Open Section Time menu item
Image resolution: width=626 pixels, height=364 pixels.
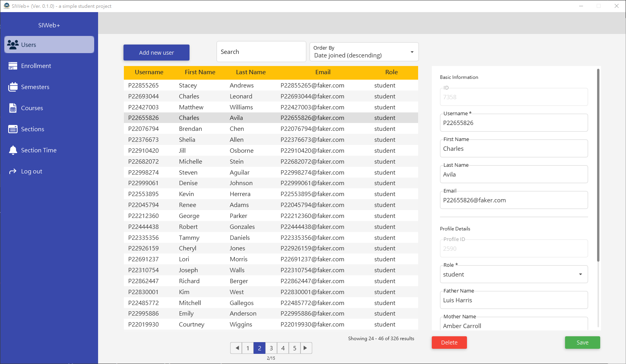click(49, 150)
